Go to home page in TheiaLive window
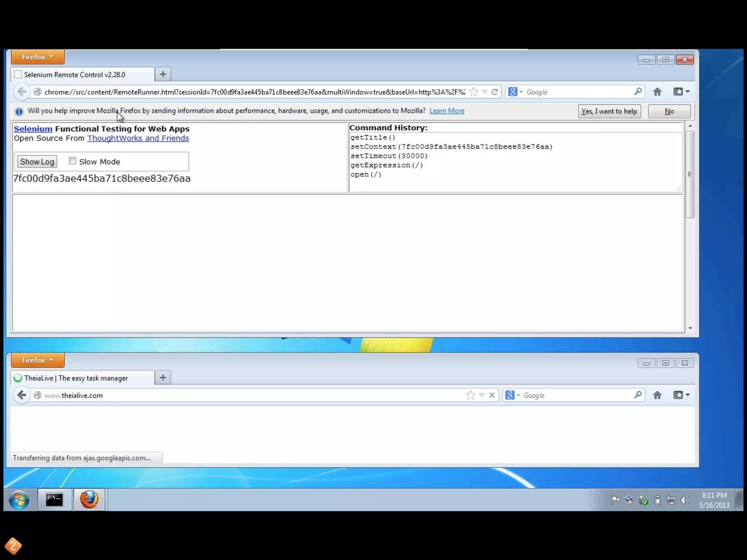Viewport: 747px width, 560px height. tap(657, 395)
